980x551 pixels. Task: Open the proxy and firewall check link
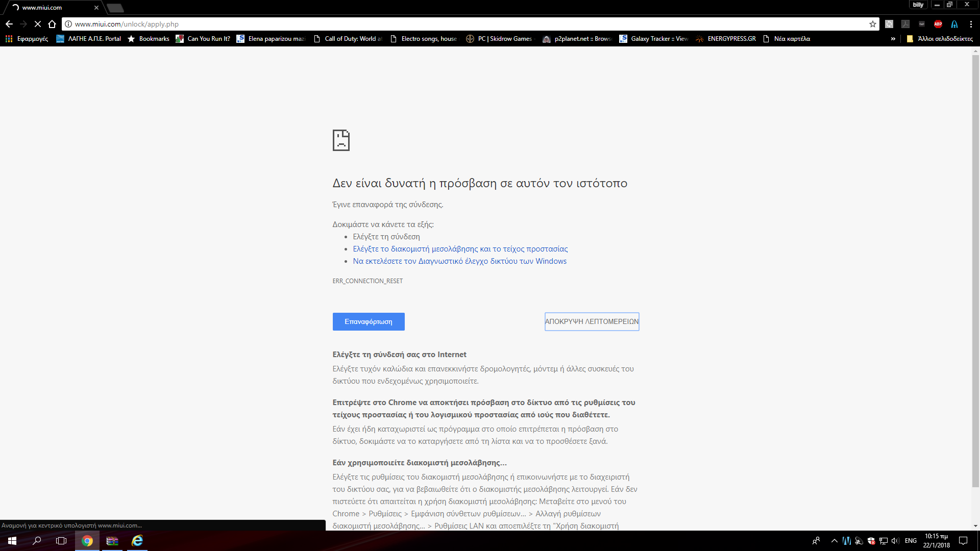tap(460, 249)
